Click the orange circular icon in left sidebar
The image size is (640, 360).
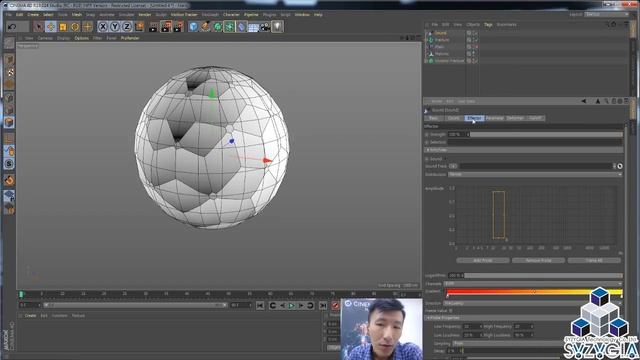click(9, 180)
